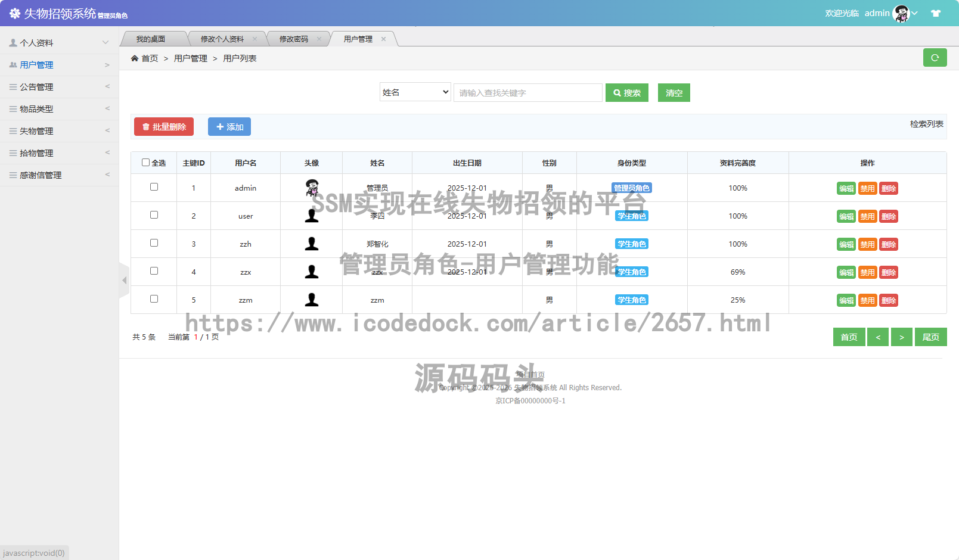Viewport: 959px width, 560px height.
Task: Check the row checkbox for user zzh
Action: pos(154,242)
